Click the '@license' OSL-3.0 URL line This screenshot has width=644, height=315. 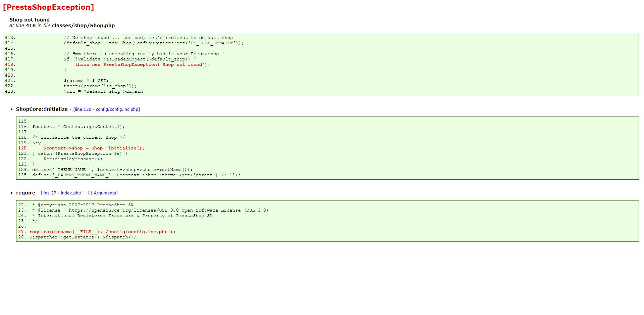click(x=150, y=210)
